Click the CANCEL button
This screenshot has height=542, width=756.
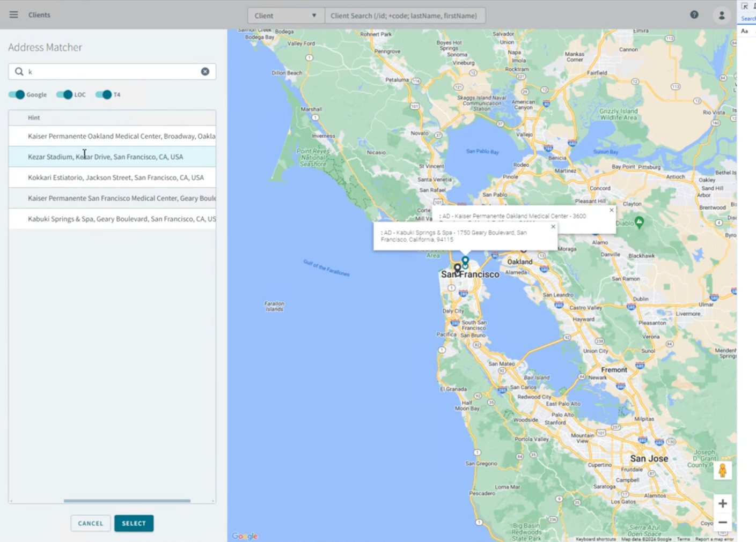coord(90,523)
